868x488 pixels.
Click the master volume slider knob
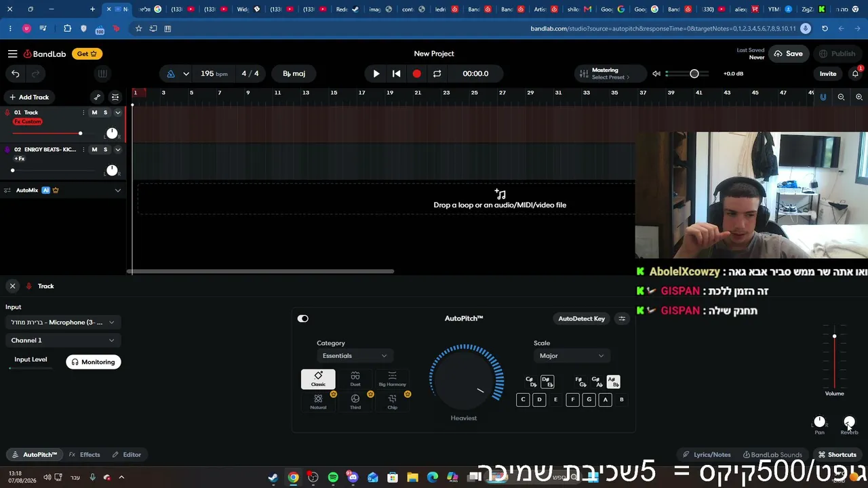click(694, 74)
